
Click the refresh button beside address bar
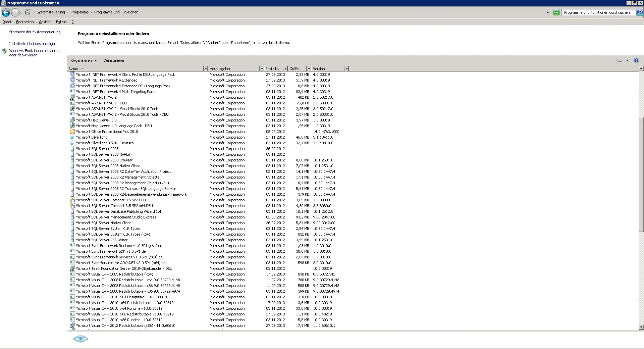click(556, 12)
